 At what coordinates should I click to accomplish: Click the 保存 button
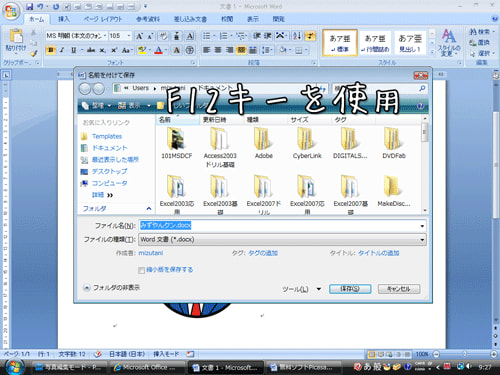pos(350,289)
